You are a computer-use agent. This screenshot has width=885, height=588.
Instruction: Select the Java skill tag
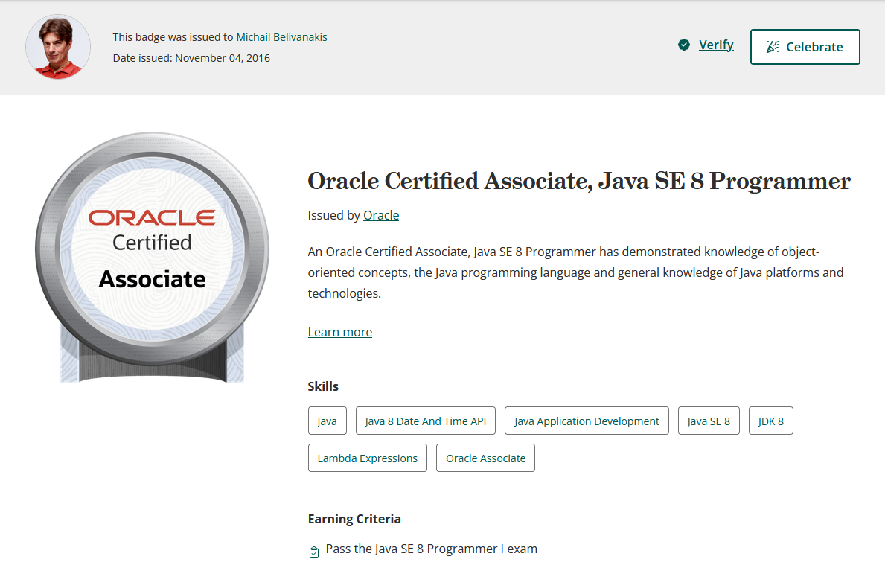tap(328, 420)
